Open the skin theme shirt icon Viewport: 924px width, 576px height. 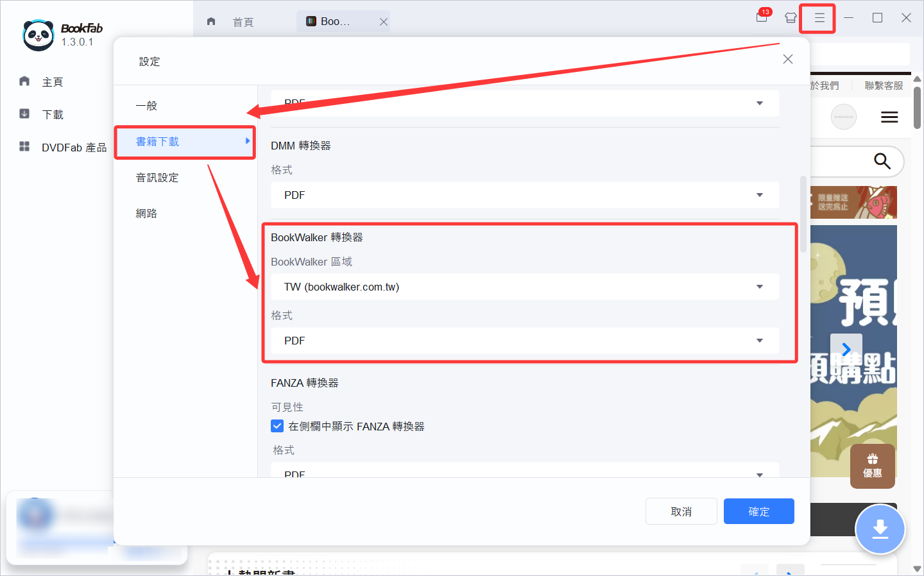tap(791, 18)
